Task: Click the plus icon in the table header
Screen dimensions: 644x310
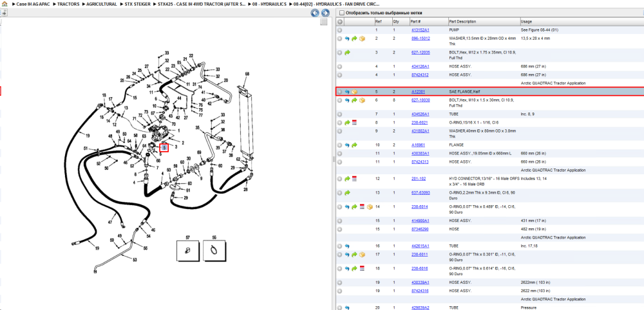Action: click(339, 22)
